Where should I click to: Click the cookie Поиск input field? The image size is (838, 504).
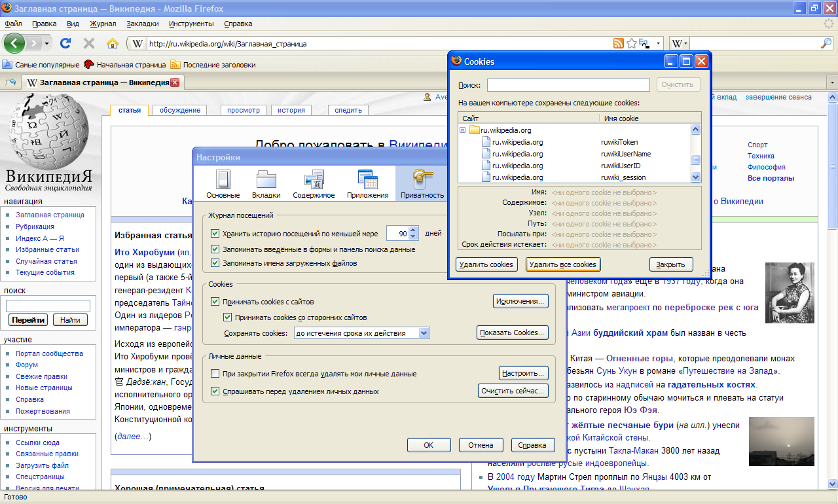pos(568,85)
